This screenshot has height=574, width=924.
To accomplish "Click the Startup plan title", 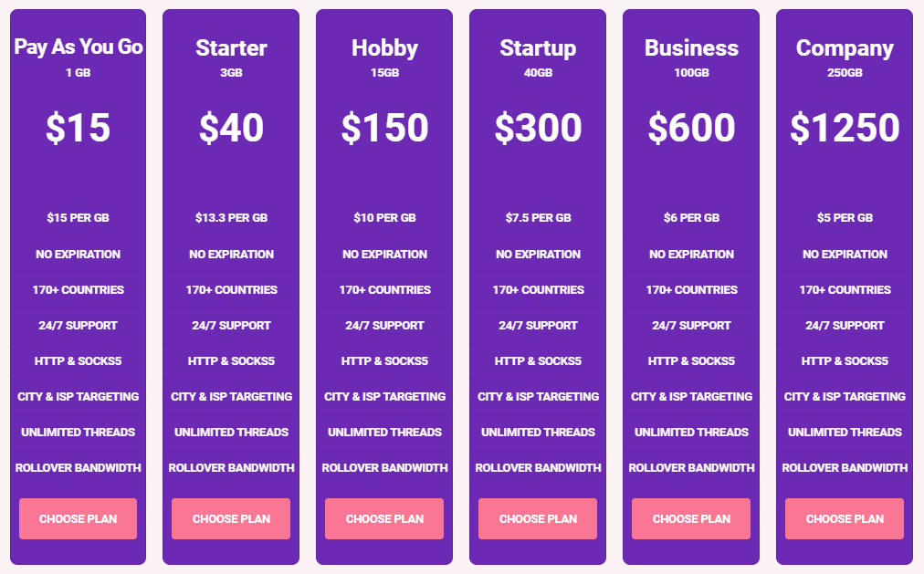I will [x=538, y=47].
